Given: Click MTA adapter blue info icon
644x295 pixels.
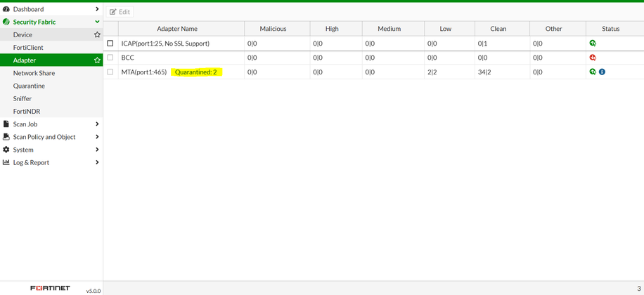Looking at the screenshot, I should coord(602,72).
